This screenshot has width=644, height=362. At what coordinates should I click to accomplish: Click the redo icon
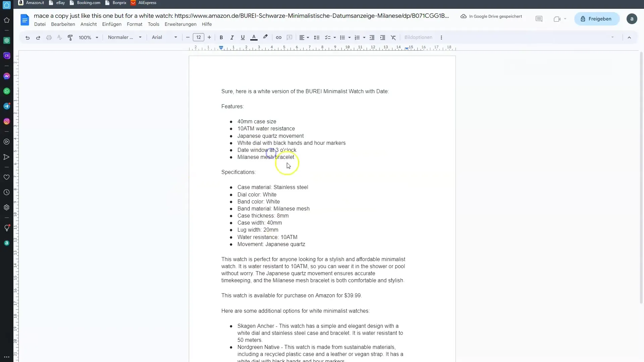pyautogui.click(x=38, y=37)
